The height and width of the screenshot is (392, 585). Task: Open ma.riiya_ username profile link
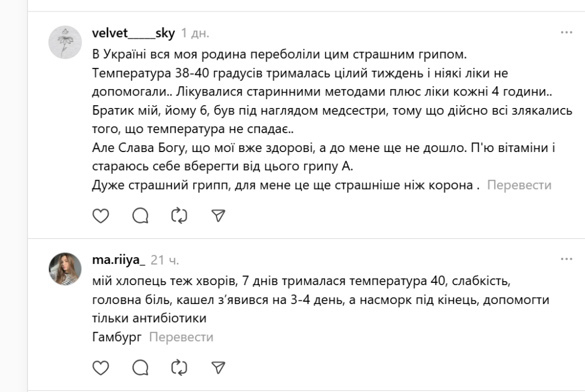coord(118,260)
